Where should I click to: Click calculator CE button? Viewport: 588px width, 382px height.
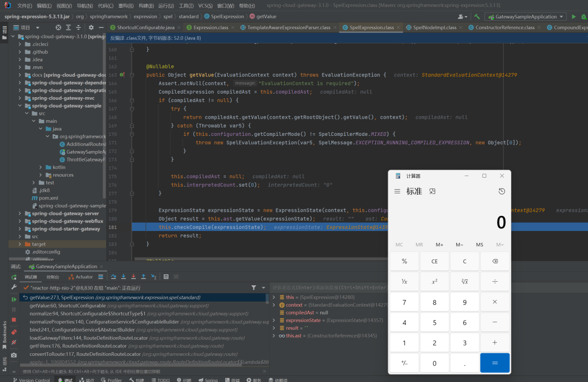[434, 261]
